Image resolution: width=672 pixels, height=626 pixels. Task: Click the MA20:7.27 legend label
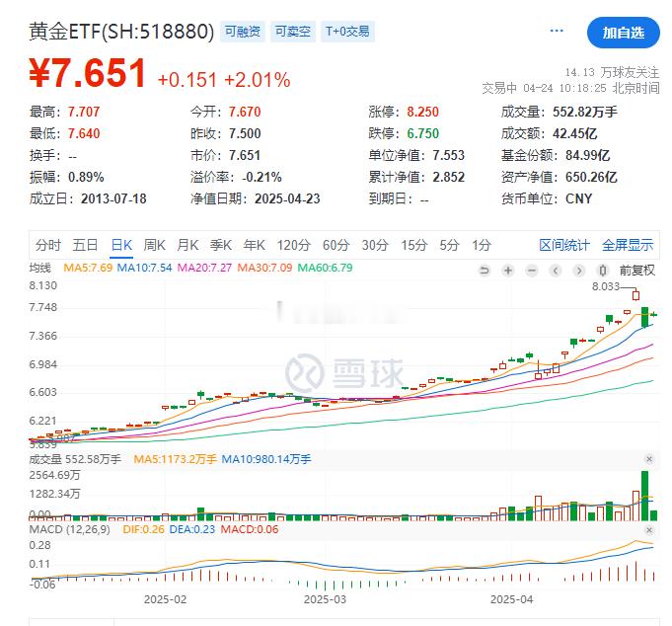pyautogui.click(x=204, y=268)
